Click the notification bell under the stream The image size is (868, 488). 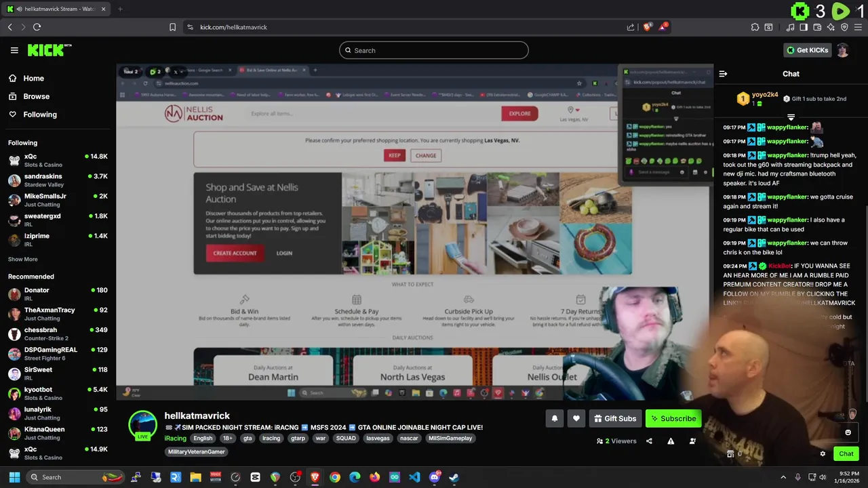[555, 419]
